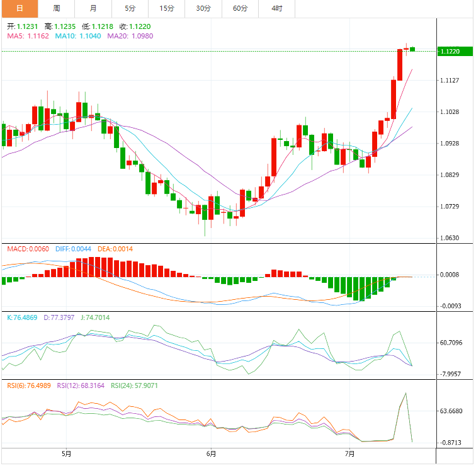
Task: Click the latest green candlestick near 1.1220
Action: 412,49
